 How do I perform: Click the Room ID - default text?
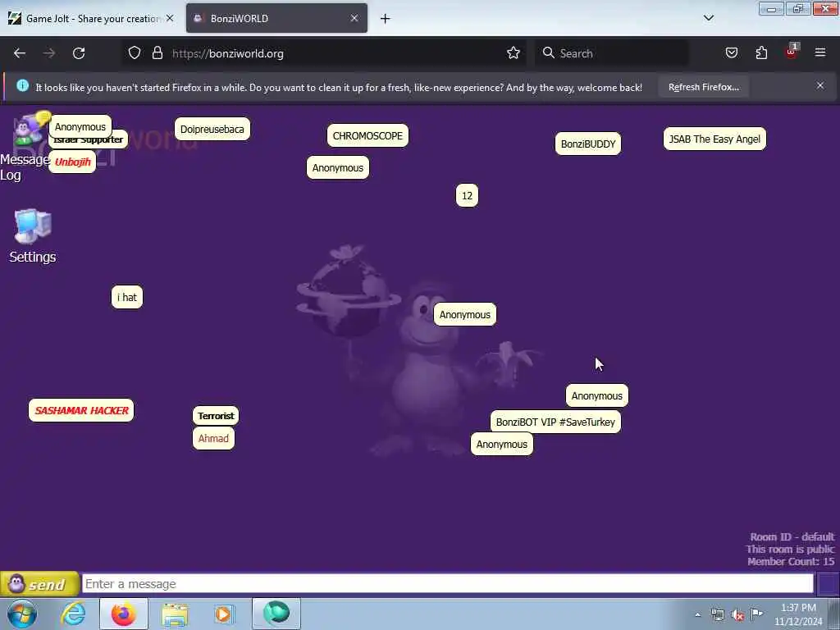pos(792,536)
